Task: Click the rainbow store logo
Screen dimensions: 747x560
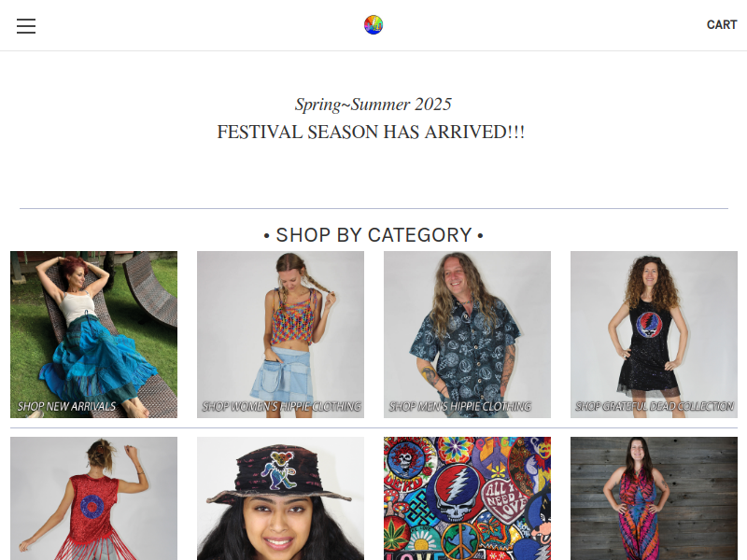Action: (x=373, y=25)
